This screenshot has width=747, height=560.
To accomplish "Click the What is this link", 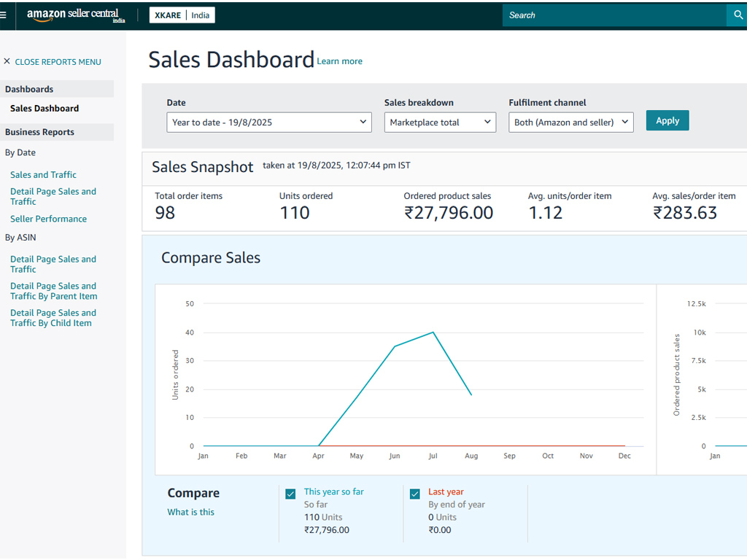I will [190, 512].
